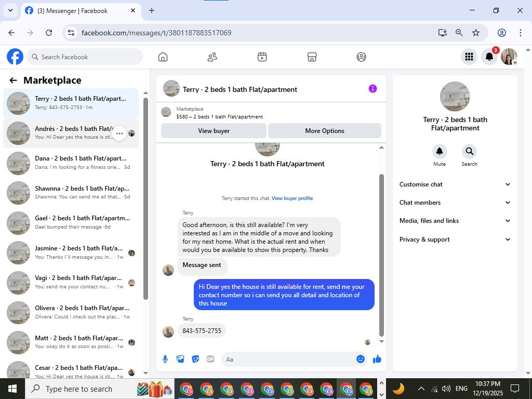Click the browser address bar URL
This screenshot has width=532, height=399.
156,33
